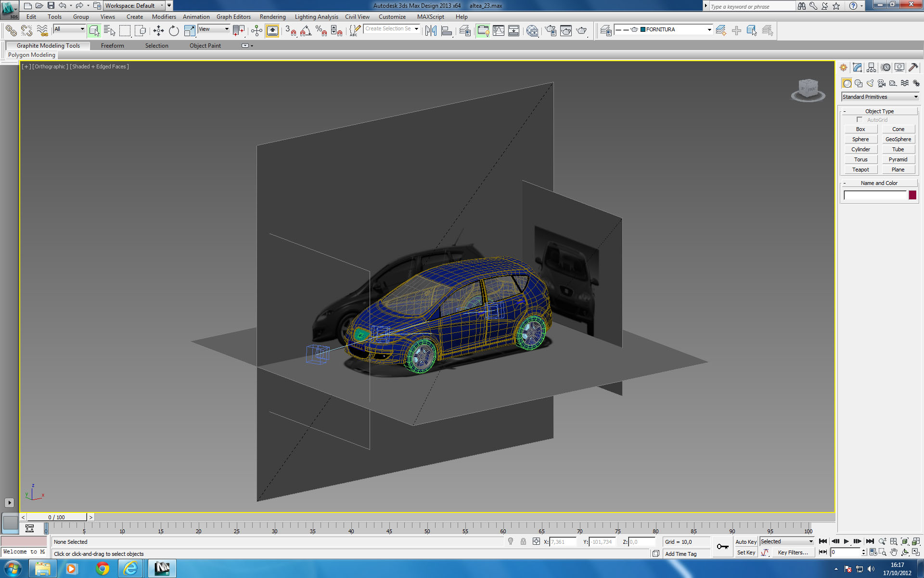Toggle the Angle Snap tool
This screenshot has width=924, height=578.
click(306, 31)
